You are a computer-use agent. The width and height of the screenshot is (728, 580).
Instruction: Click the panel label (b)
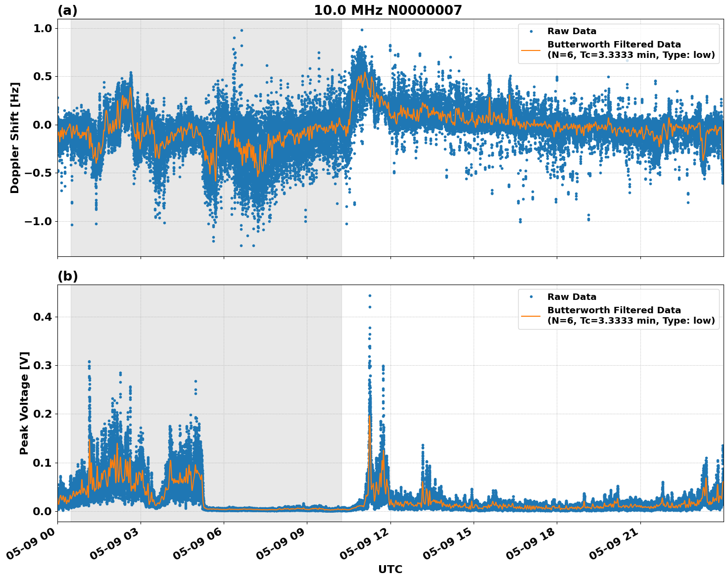67,276
